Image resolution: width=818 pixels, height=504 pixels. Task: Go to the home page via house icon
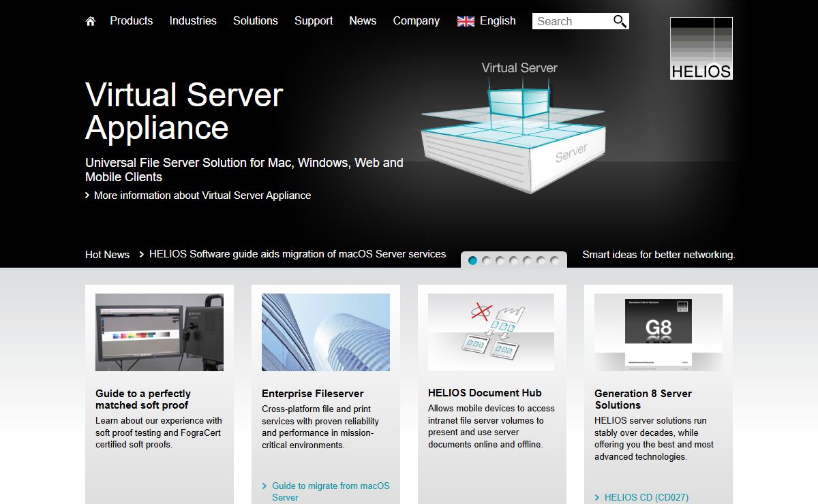click(x=91, y=21)
